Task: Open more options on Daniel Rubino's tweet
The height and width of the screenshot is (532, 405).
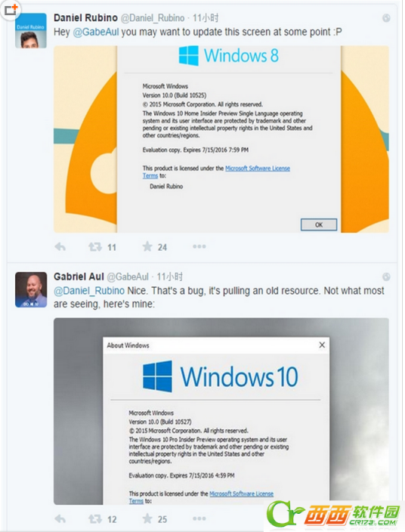Action: coord(199,246)
